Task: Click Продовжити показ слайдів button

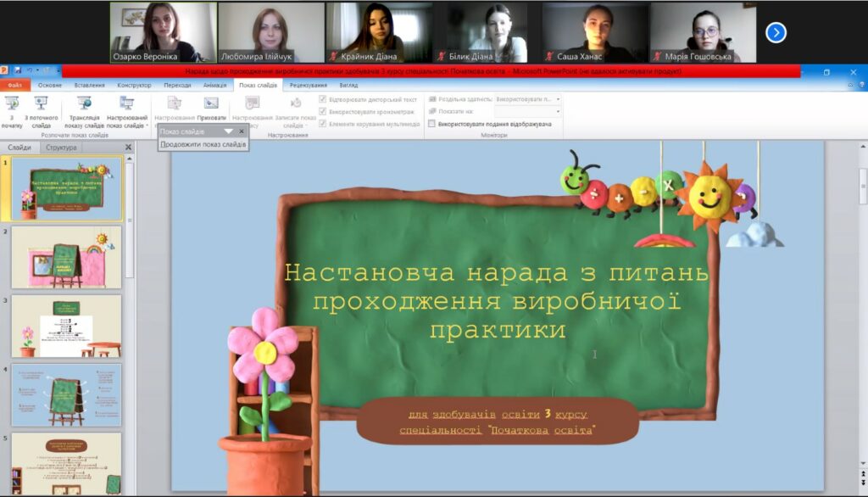Action: click(x=203, y=144)
